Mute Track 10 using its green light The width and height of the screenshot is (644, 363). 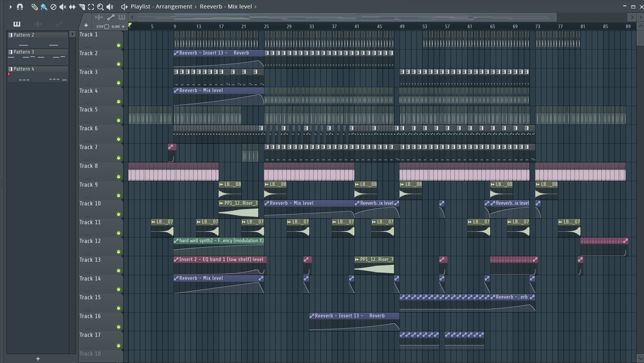(119, 214)
